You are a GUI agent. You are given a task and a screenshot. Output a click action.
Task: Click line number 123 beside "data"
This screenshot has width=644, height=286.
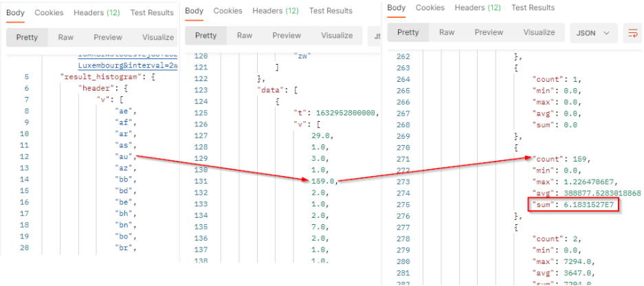[x=200, y=89]
